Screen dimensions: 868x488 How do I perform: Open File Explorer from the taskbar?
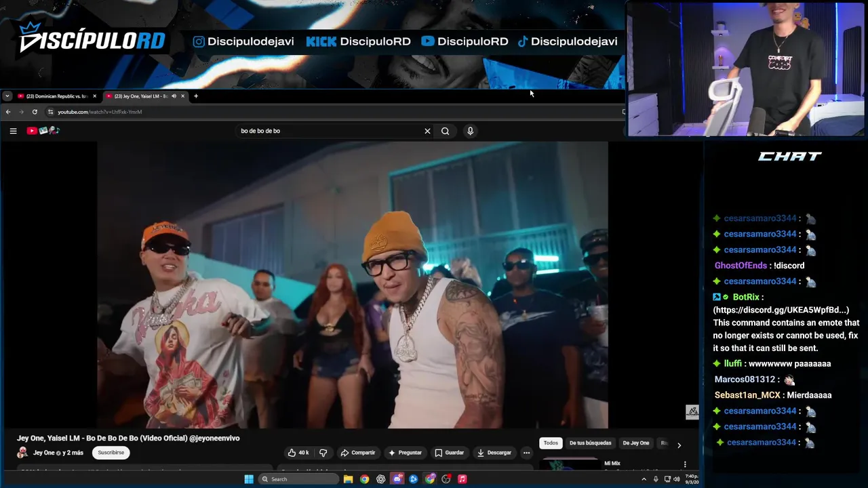coord(348,479)
